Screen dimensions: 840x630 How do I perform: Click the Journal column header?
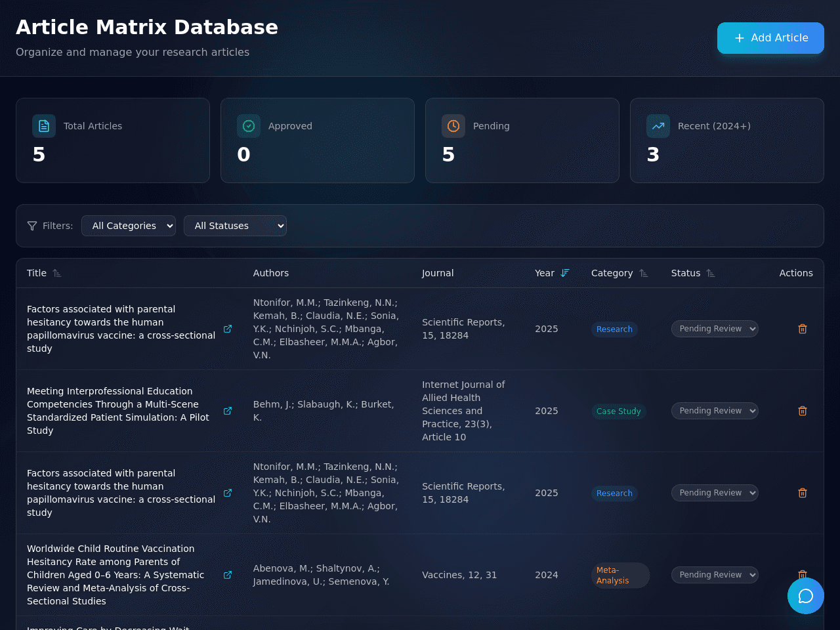click(x=438, y=273)
